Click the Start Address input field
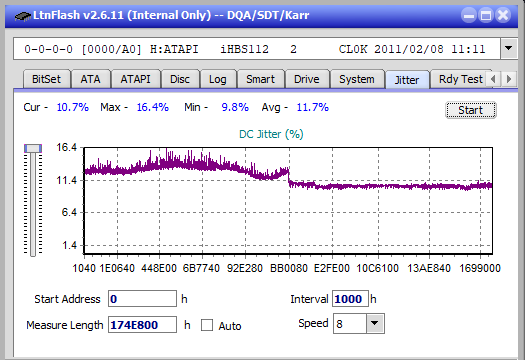The height and width of the screenshot is (360, 525). (x=142, y=299)
